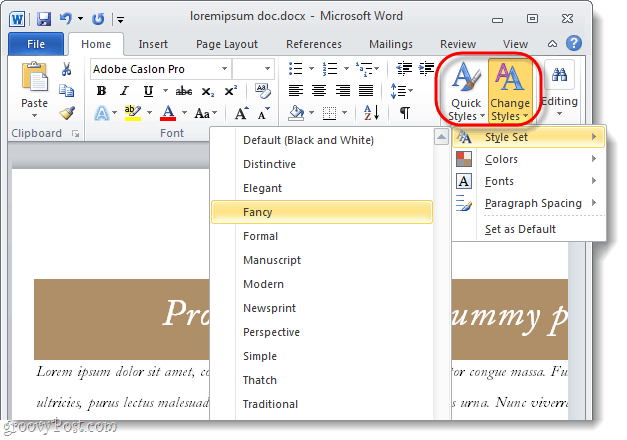
Task: Click the Text Effects icon
Action: (x=102, y=114)
